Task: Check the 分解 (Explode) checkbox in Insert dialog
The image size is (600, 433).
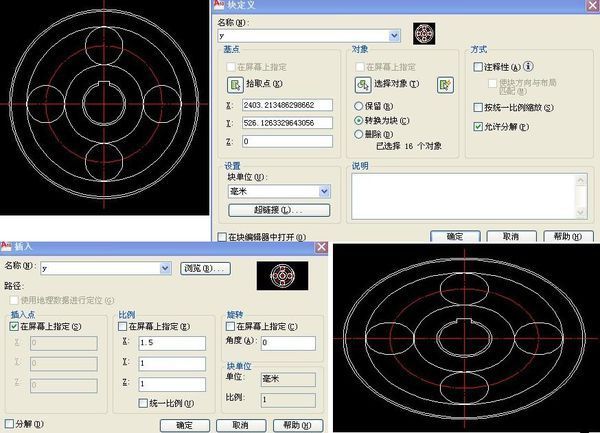Action: coord(9,424)
